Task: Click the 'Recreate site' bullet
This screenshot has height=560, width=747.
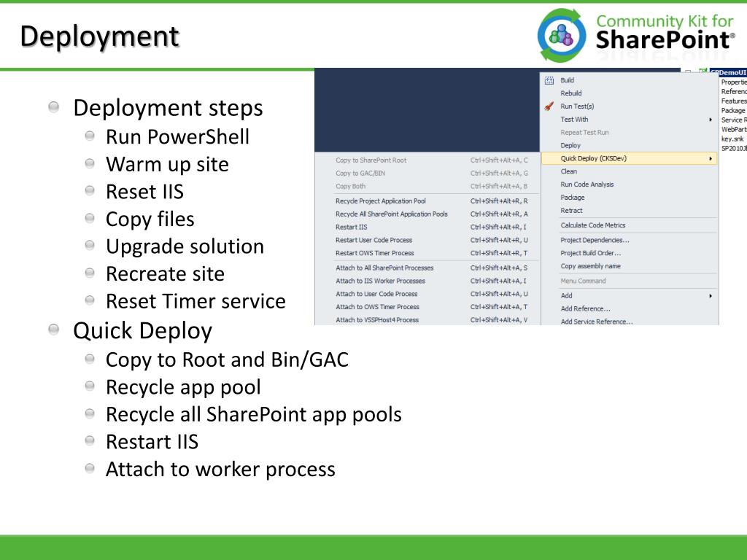Action: (165, 274)
